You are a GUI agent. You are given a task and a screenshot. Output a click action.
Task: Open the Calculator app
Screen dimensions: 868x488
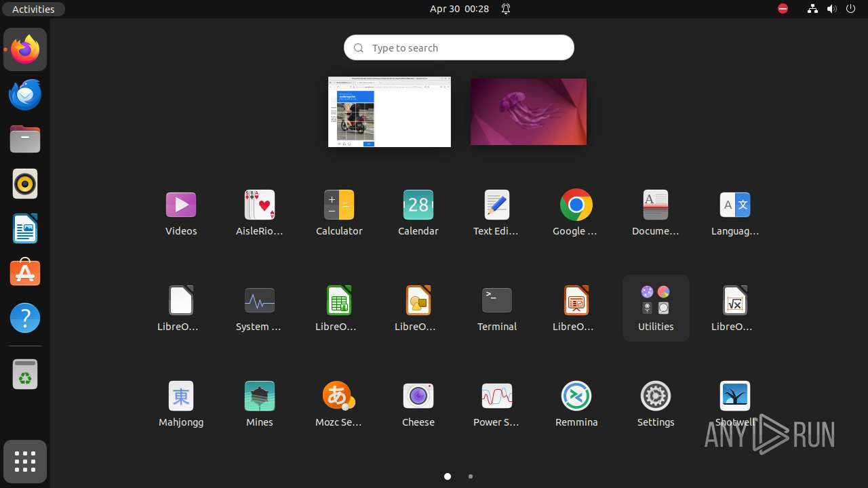pos(339,213)
